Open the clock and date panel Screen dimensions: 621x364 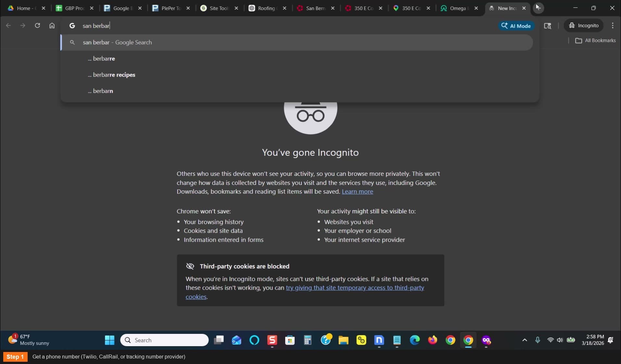pyautogui.click(x=593, y=340)
